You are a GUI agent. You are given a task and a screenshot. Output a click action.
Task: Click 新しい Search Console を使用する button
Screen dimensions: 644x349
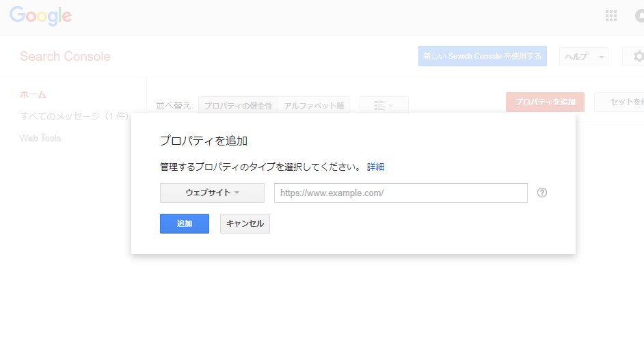click(482, 57)
